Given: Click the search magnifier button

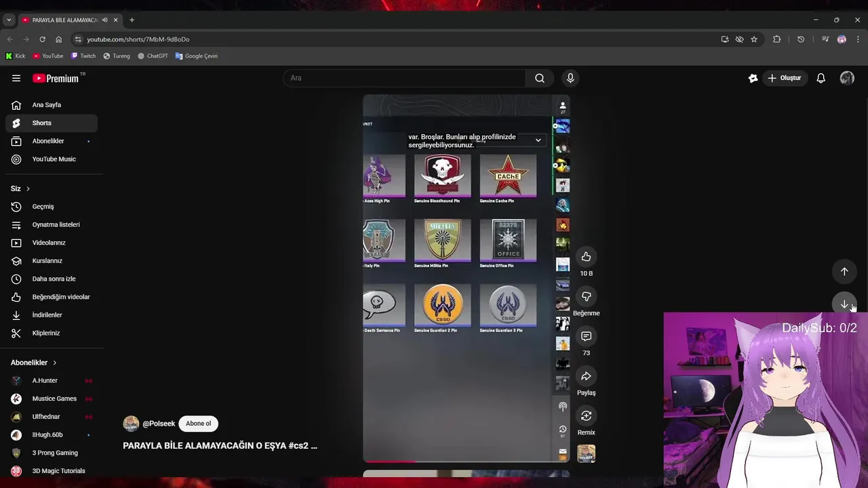Looking at the screenshot, I should (x=540, y=78).
